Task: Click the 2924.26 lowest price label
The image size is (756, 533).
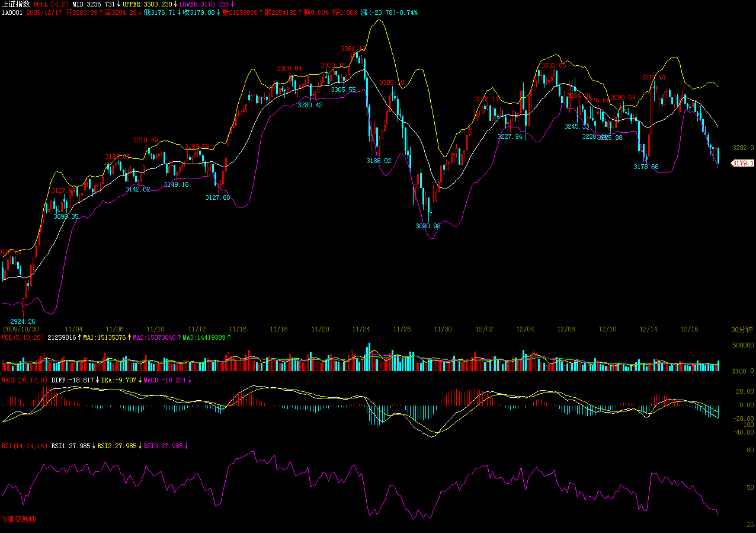Action: pyautogui.click(x=23, y=321)
